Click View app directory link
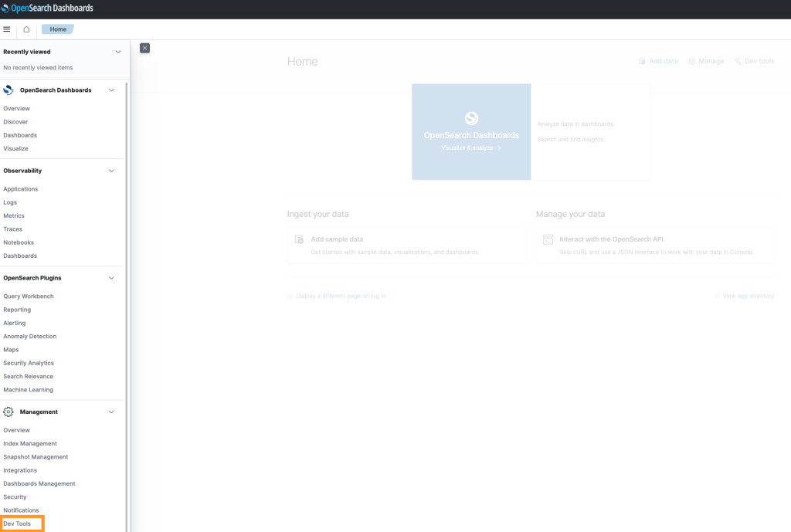This screenshot has width=791, height=532. [x=748, y=296]
